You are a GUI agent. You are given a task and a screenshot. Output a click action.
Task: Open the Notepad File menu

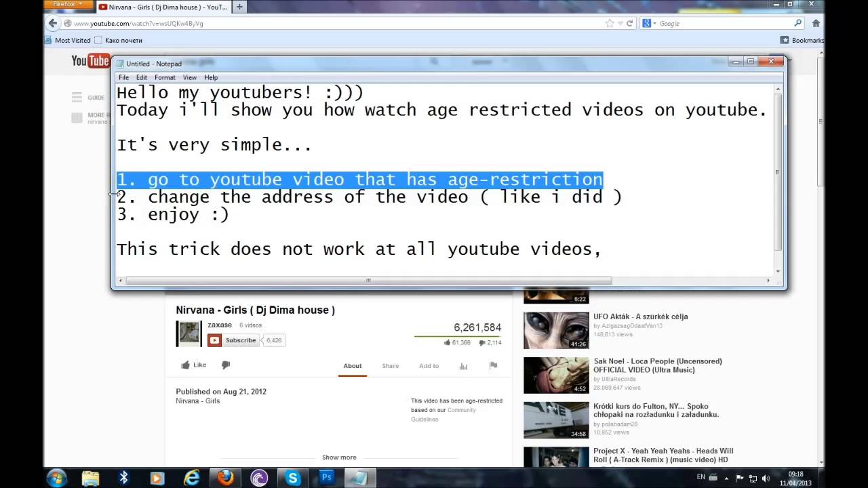pyautogui.click(x=123, y=77)
